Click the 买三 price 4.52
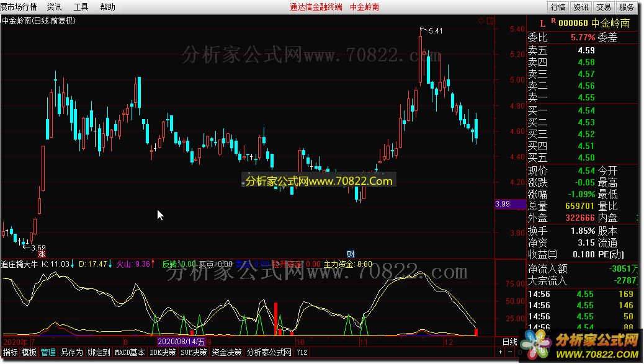 [x=586, y=134]
